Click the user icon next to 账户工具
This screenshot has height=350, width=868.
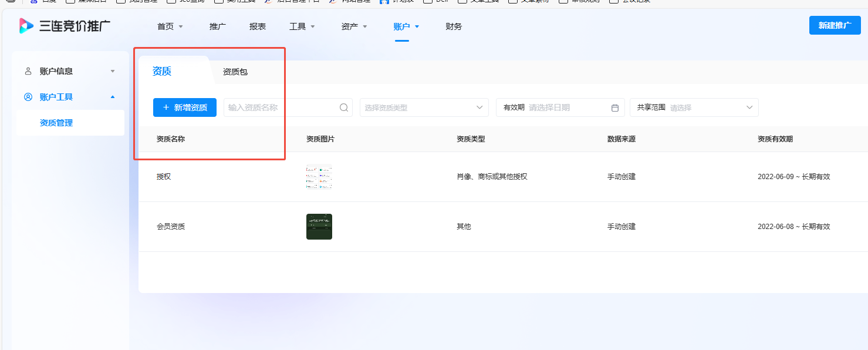(x=28, y=96)
